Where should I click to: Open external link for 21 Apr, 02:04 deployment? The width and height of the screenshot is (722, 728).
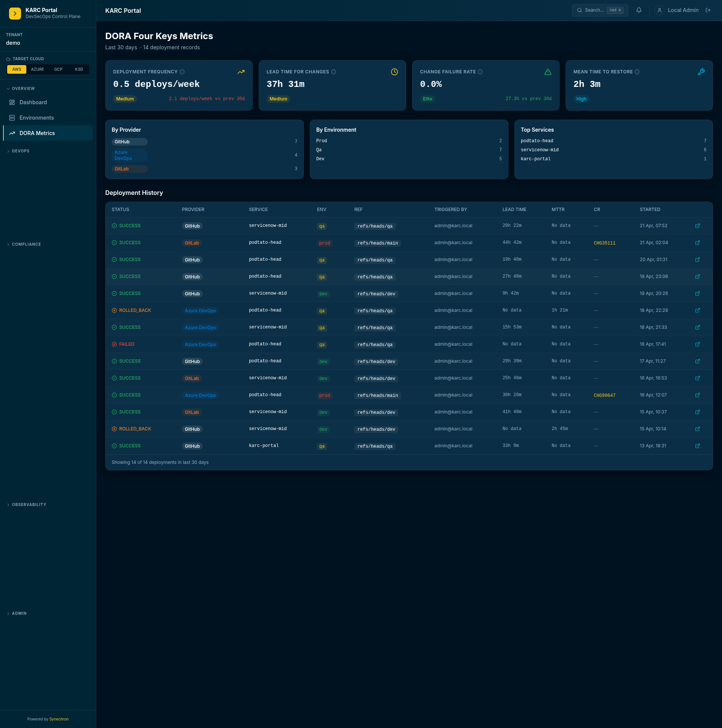coord(698,243)
